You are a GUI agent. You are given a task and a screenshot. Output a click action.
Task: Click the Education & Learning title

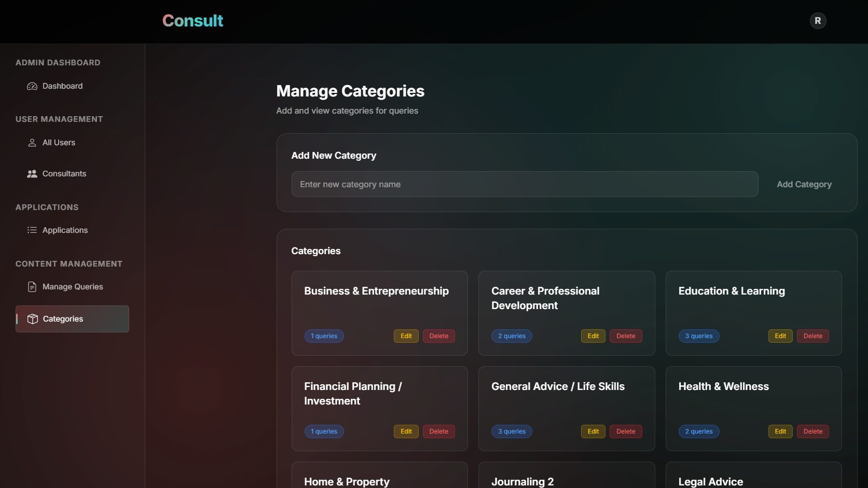click(732, 291)
